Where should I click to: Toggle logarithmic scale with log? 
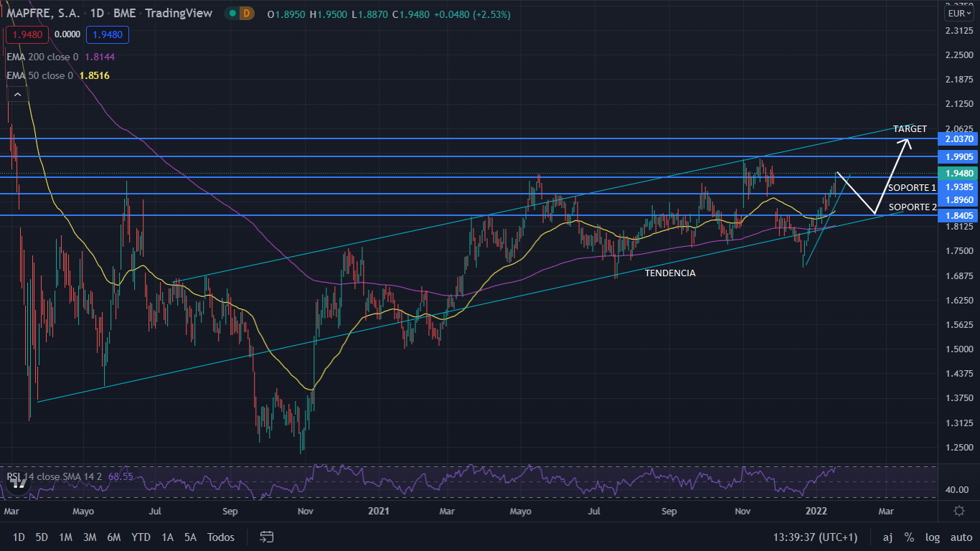point(933,537)
